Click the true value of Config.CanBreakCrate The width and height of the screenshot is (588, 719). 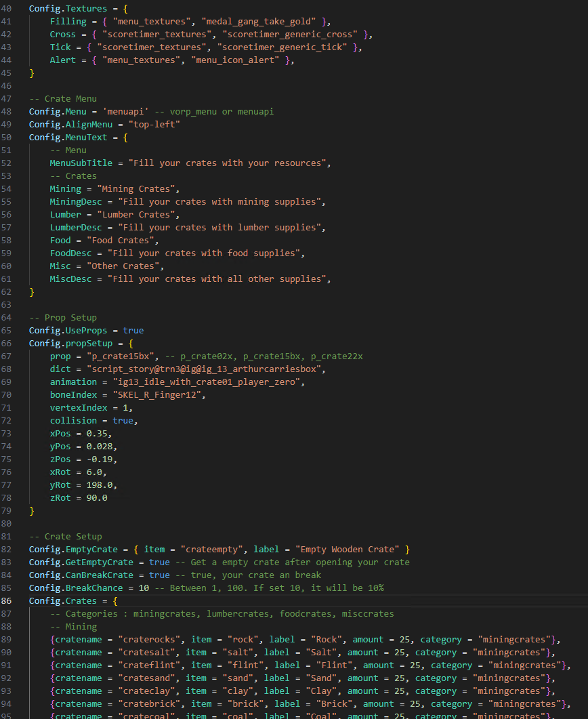tap(159, 575)
